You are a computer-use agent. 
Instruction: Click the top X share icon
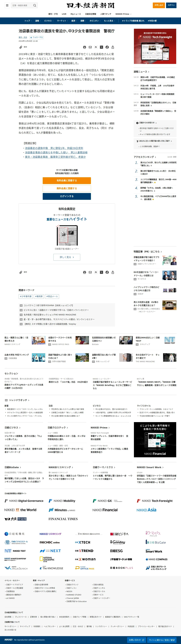[101, 47]
